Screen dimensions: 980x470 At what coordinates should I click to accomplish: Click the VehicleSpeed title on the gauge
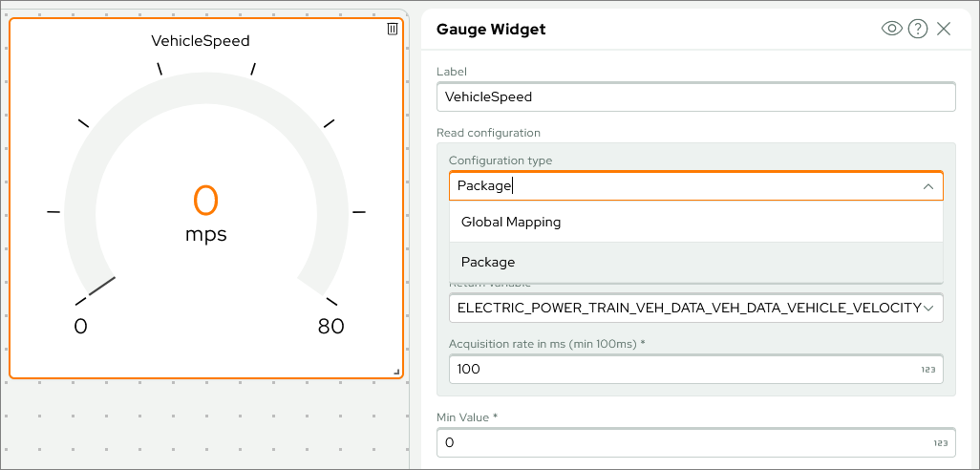click(x=201, y=41)
